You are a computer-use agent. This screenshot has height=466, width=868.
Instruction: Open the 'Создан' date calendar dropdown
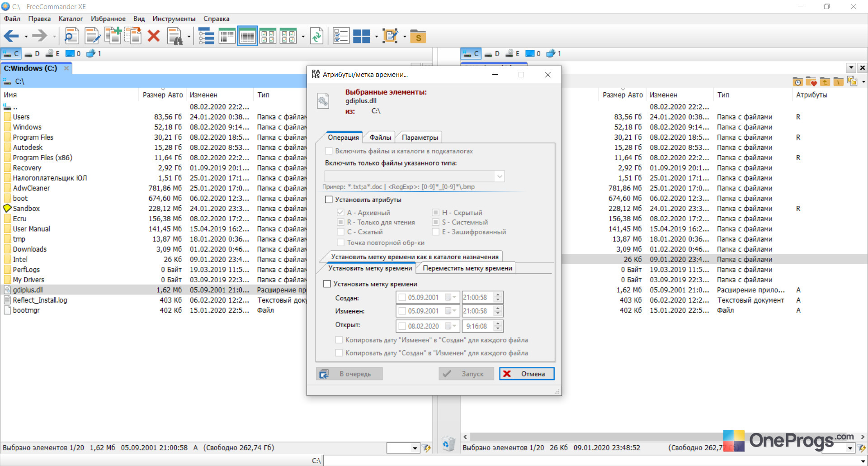[x=451, y=297]
